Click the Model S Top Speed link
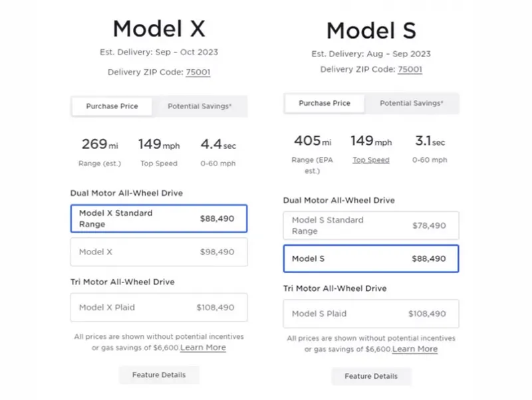Image resolution: width=532 pixels, height=400 pixels. (371, 160)
